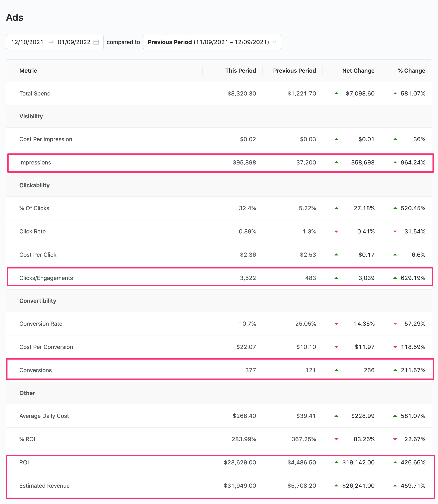Click the This Period column header

[x=241, y=71]
